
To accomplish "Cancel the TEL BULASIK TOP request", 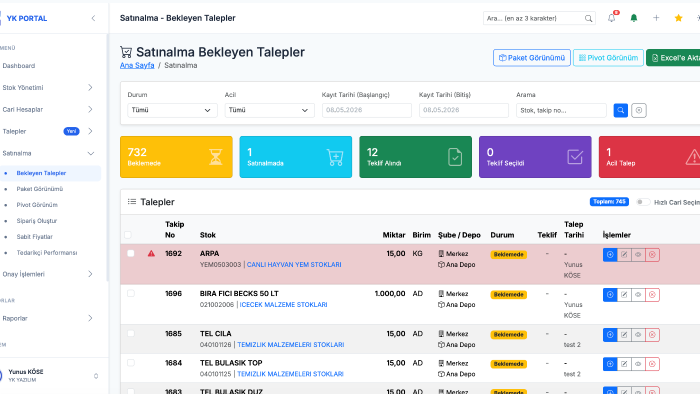I will 652,364.
